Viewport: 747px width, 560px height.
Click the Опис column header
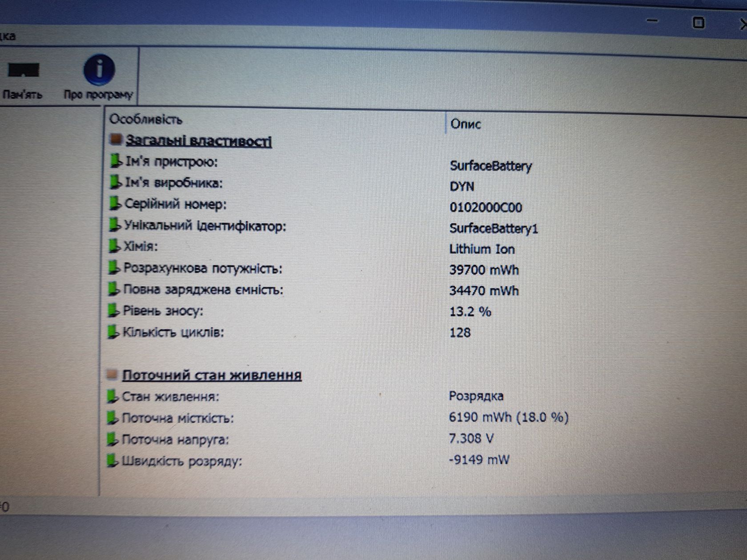(465, 124)
